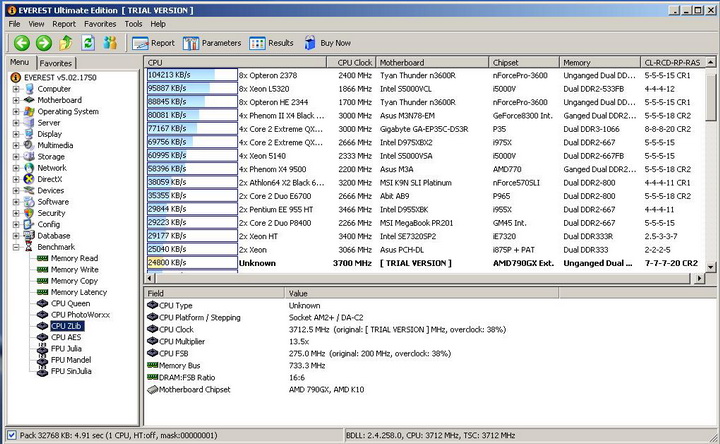Open the Tools menu
Image resolution: width=720 pixels, height=444 pixels.
click(x=133, y=24)
